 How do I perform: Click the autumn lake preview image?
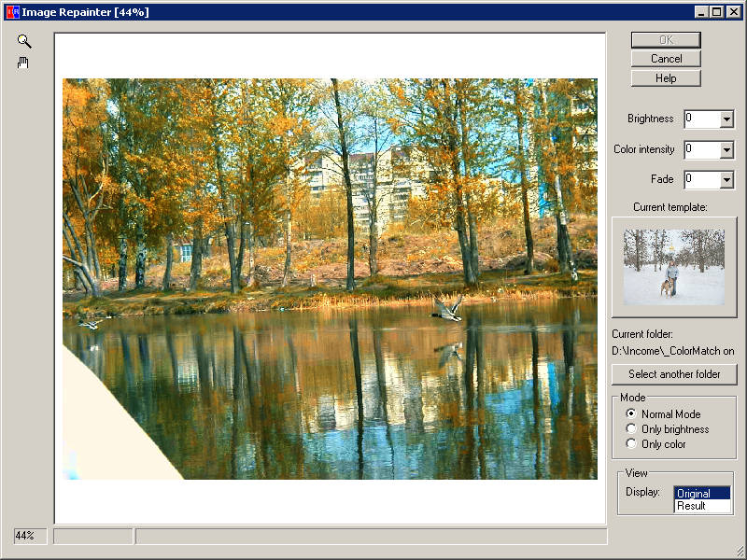[330, 278]
